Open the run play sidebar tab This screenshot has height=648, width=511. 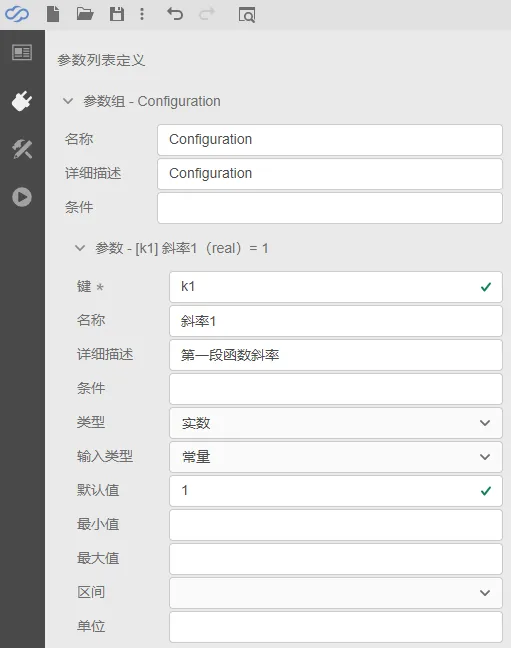[x=22, y=197]
